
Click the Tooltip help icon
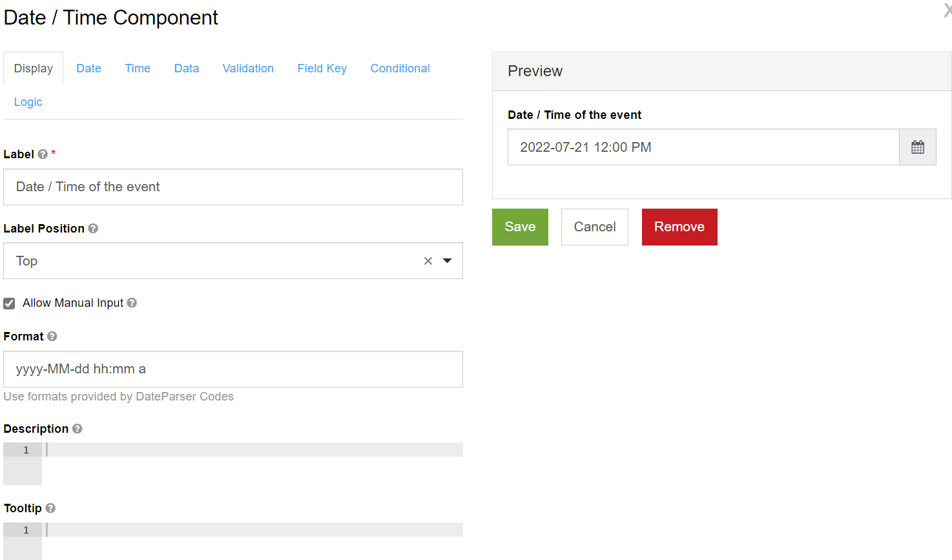click(50, 508)
